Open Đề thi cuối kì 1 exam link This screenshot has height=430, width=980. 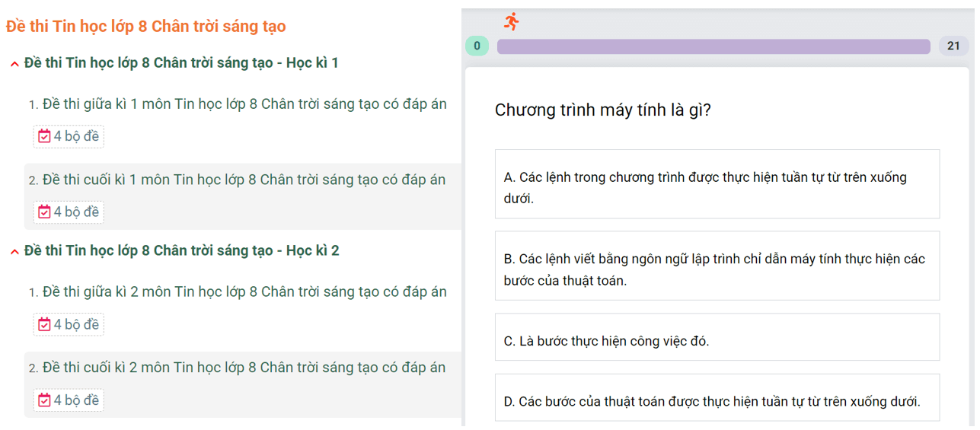tap(244, 180)
